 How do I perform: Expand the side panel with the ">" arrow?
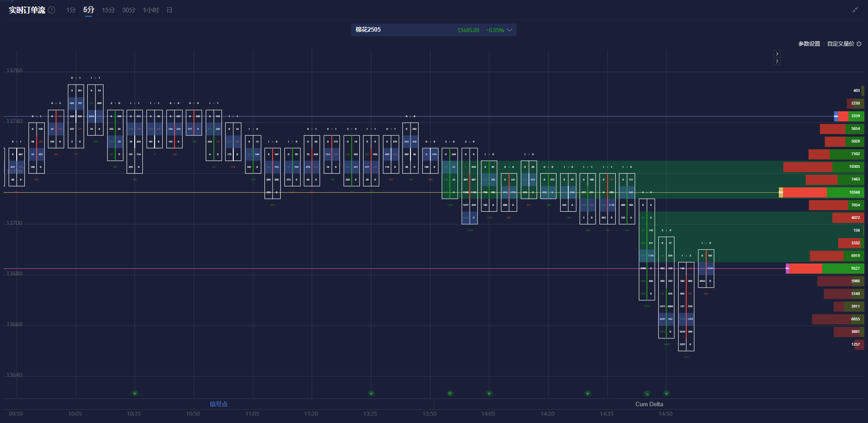tap(777, 53)
